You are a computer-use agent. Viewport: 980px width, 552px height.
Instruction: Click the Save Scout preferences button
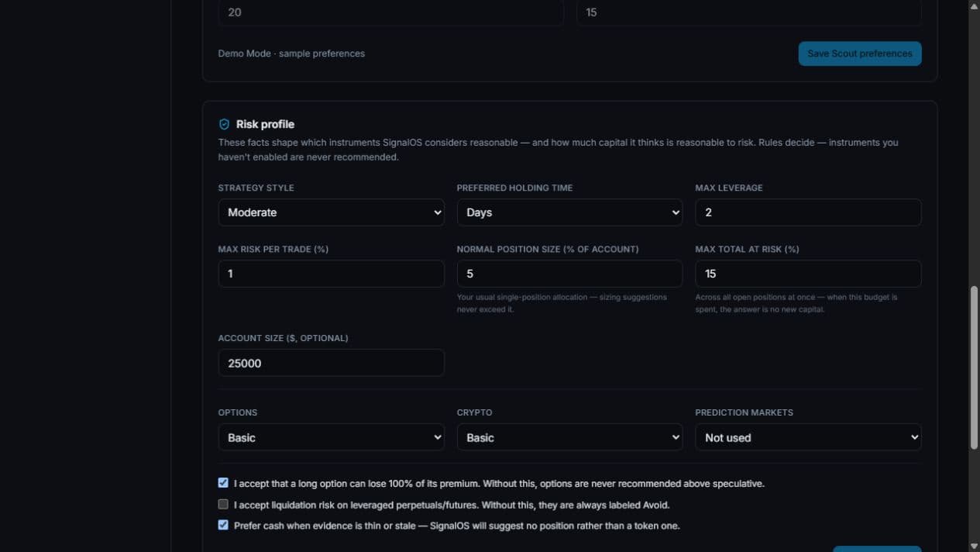[x=860, y=53]
